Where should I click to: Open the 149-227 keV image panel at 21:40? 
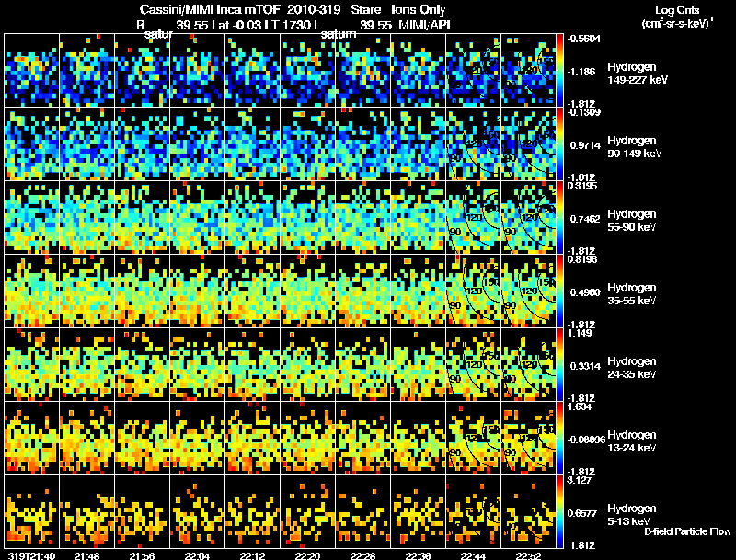[31, 70]
